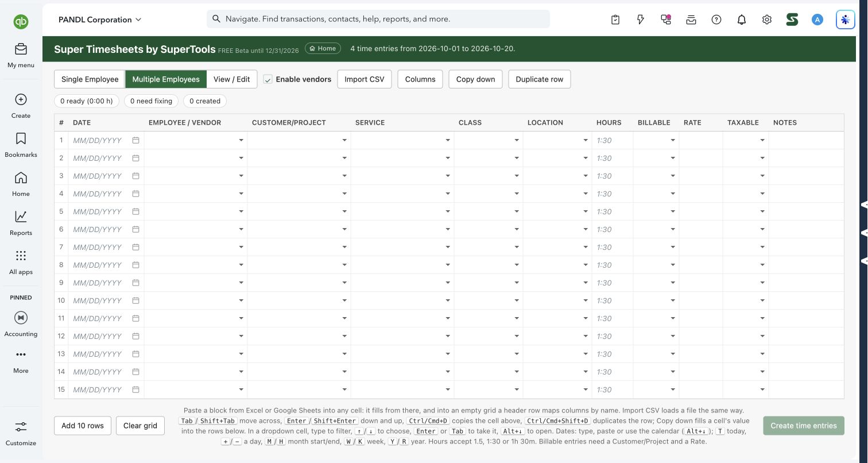Image resolution: width=868 pixels, height=463 pixels.
Task: Open Customize sliders icon
Action: (21, 427)
